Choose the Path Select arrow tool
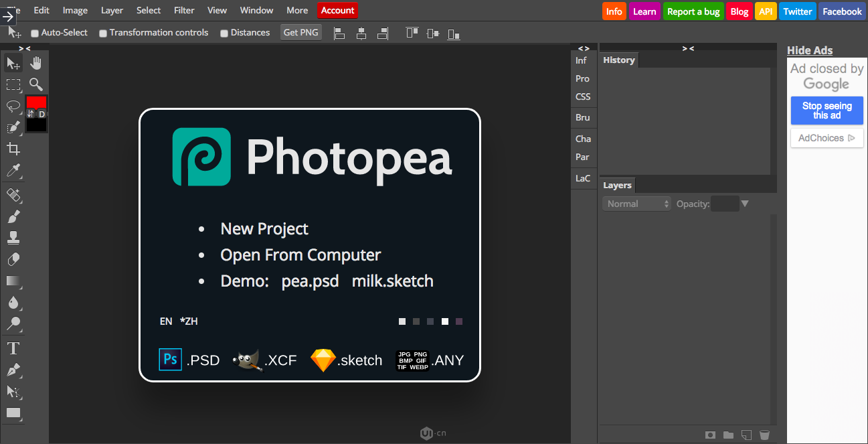Screen dimensions: 868x444 [x=13, y=391]
